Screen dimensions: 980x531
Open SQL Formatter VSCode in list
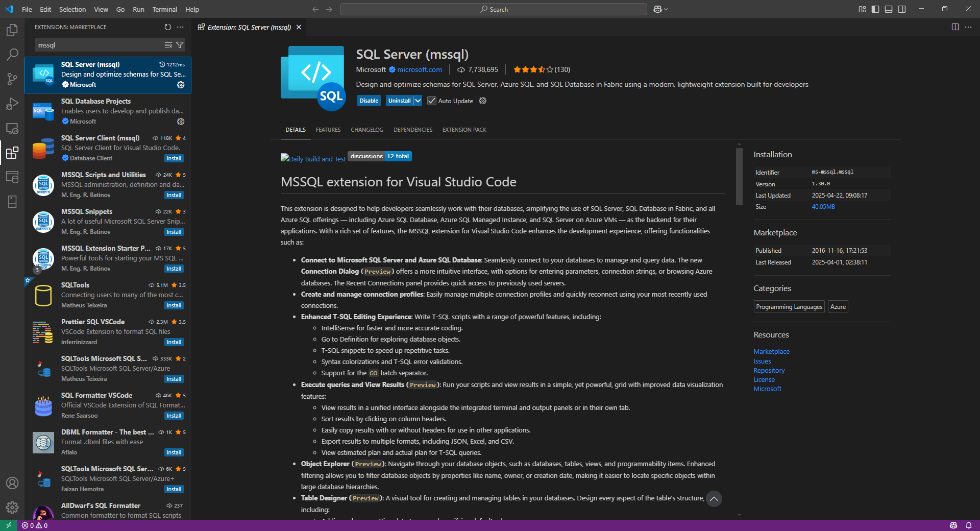[x=108, y=405]
